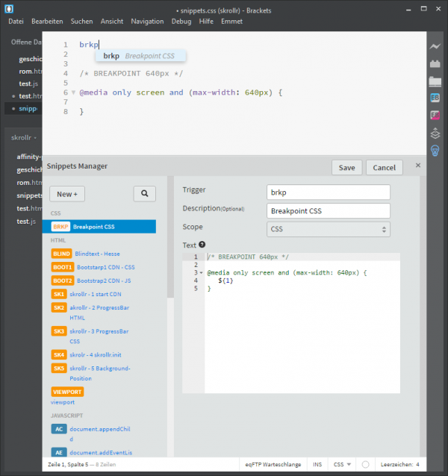Open the Scope CSS dropdown
The image size is (448, 476).
[329, 229]
